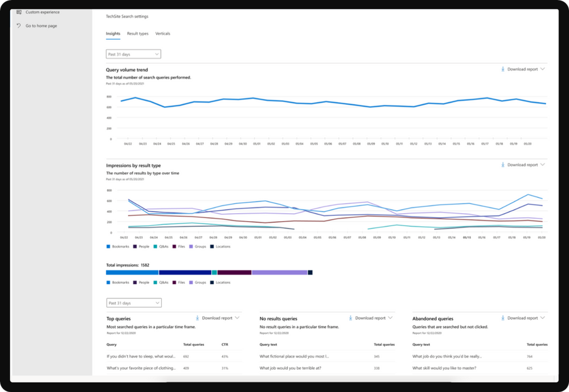This screenshot has height=392, width=569.
Task: Click the 692 total queries value
Action: click(x=186, y=357)
